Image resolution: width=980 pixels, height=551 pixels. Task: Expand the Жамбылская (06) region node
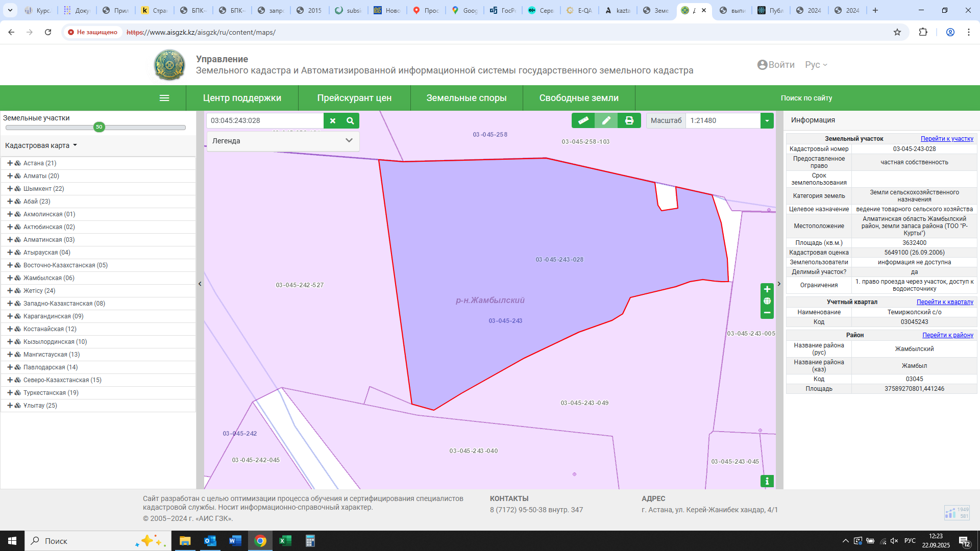10,278
